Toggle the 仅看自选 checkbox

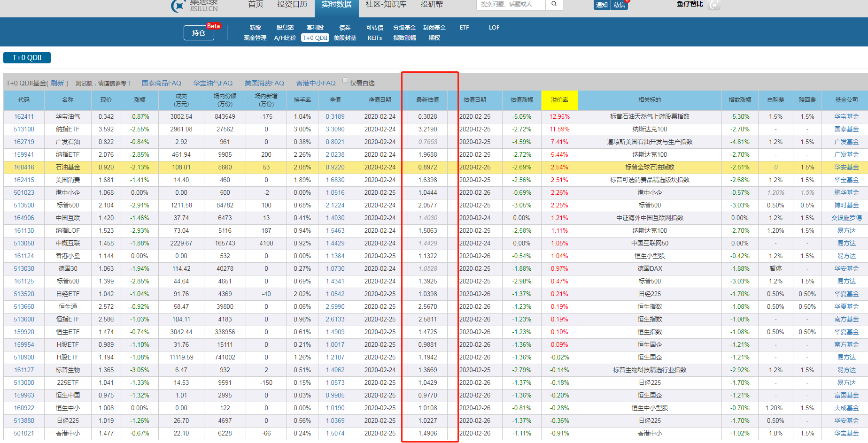coord(345,81)
